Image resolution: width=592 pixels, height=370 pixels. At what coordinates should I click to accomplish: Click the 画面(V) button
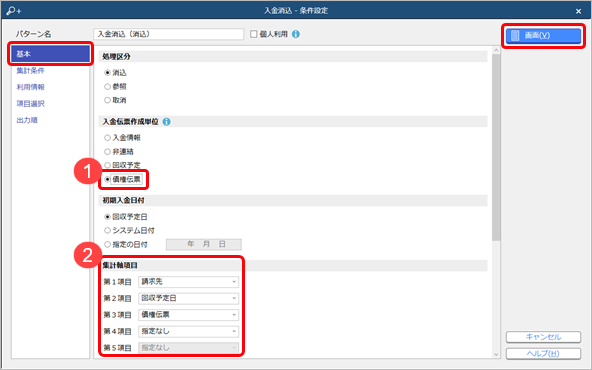(x=543, y=35)
